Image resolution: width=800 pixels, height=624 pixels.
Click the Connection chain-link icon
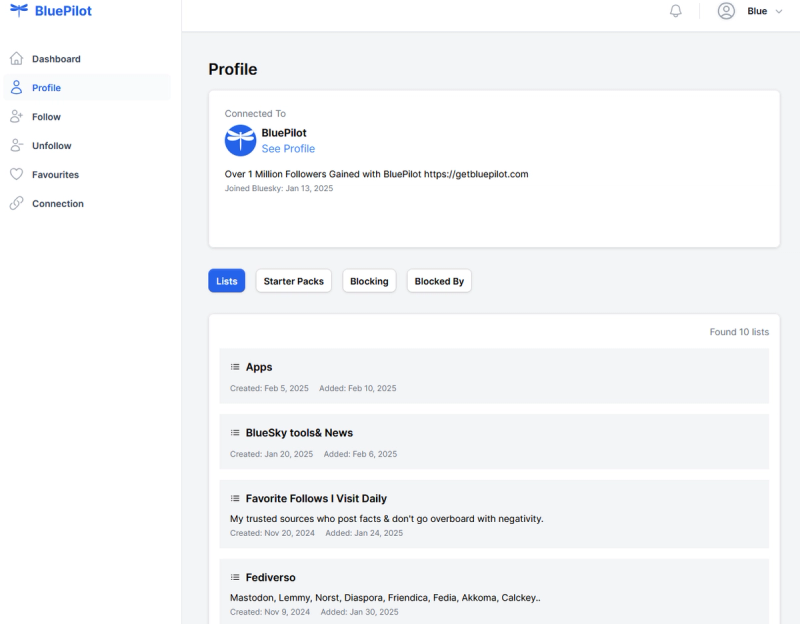16,203
